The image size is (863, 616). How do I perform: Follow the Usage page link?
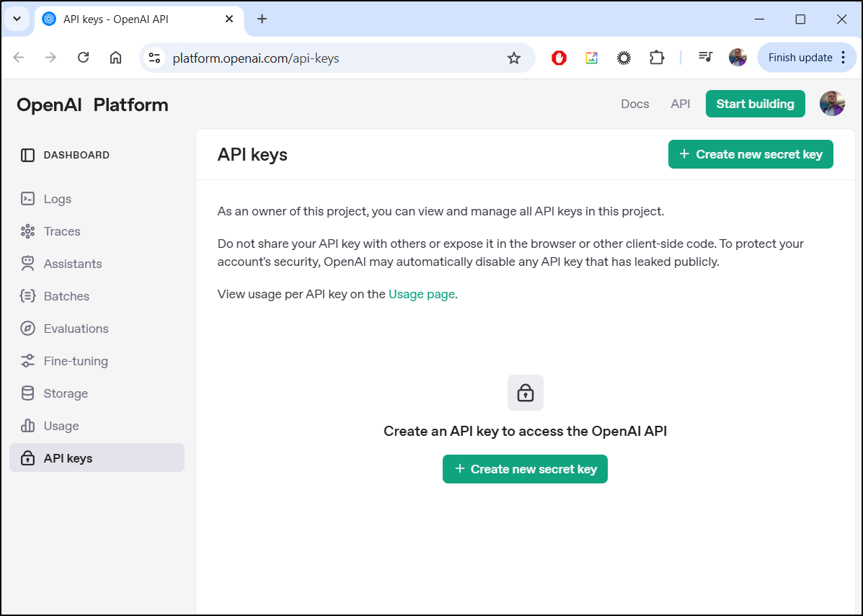coord(421,294)
